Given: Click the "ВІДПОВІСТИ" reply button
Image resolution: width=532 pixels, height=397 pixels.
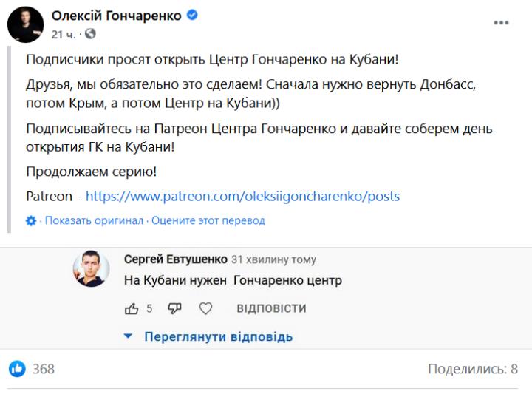Looking at the screenshot, I should (x=271, y=308).
